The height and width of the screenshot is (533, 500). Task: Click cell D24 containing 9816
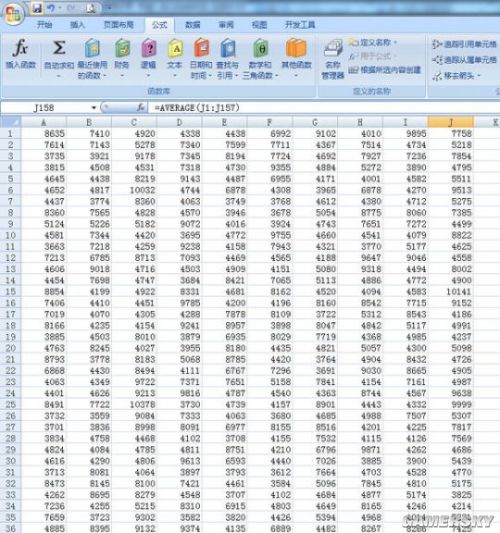click(x=179, y=393)
